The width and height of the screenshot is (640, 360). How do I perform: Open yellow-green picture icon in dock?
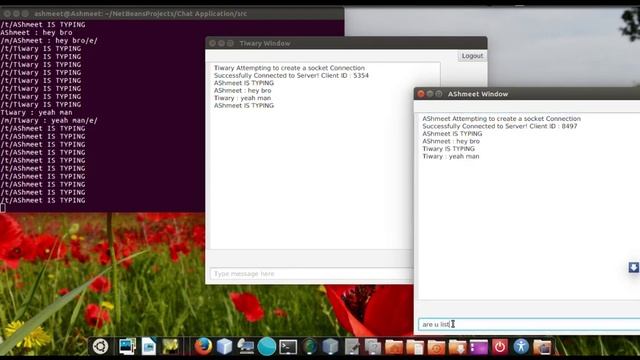pos(171,347)
